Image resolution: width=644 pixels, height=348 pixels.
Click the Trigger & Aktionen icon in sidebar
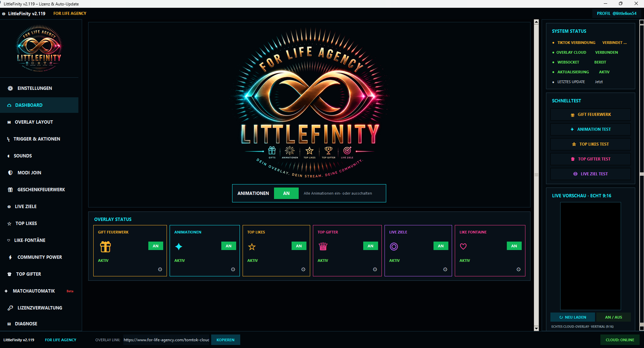8,139
